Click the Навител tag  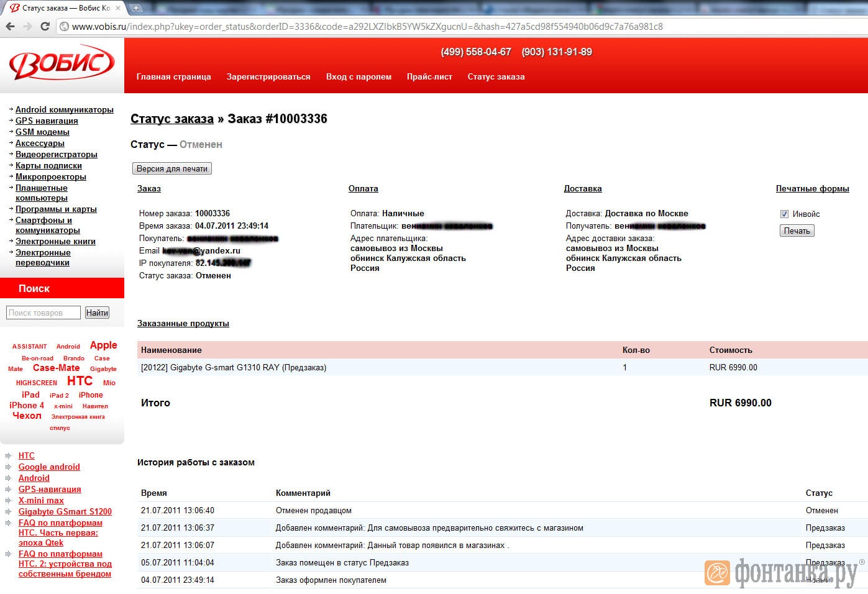95,406
